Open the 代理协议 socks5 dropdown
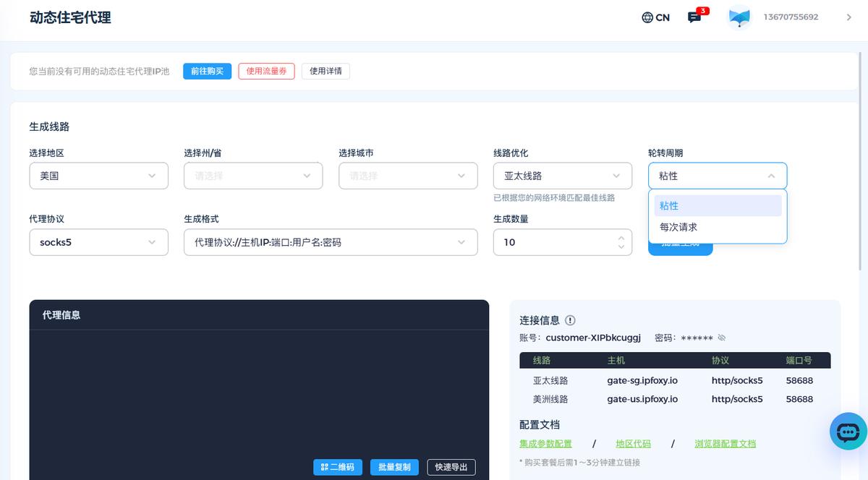868x480 pixels. [98, 242]
